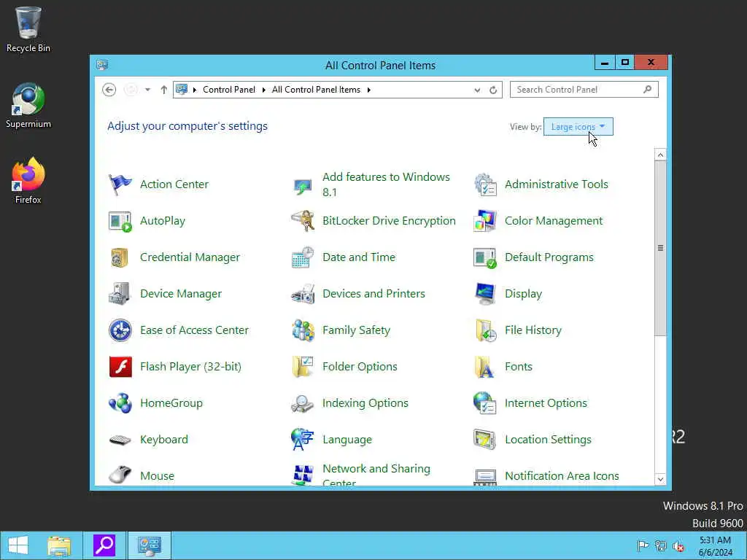Click the scrollbar up arrow
This screenshot has width=747, height=560.
coord(660,155)
